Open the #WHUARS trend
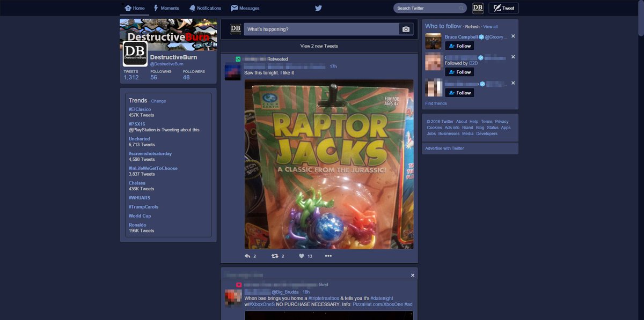 click(x=140, y=198)
